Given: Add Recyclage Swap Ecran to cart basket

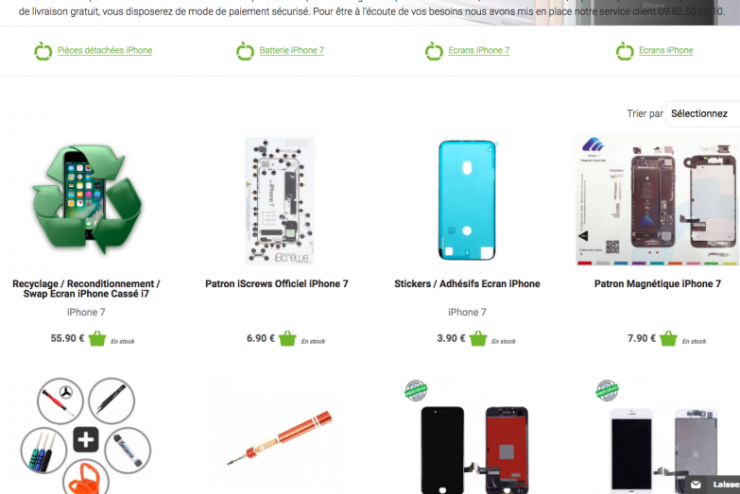Looking at the screenshot, I should click(x=97, y=338).
